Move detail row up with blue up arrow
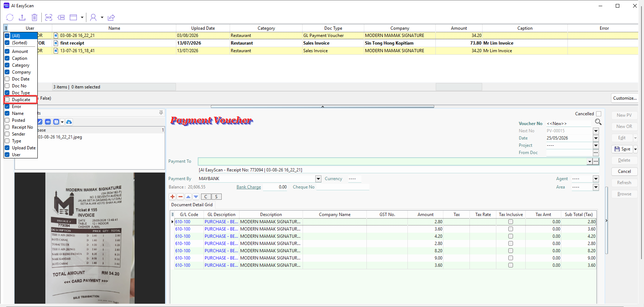644x307 pixels. coord(188,196)
